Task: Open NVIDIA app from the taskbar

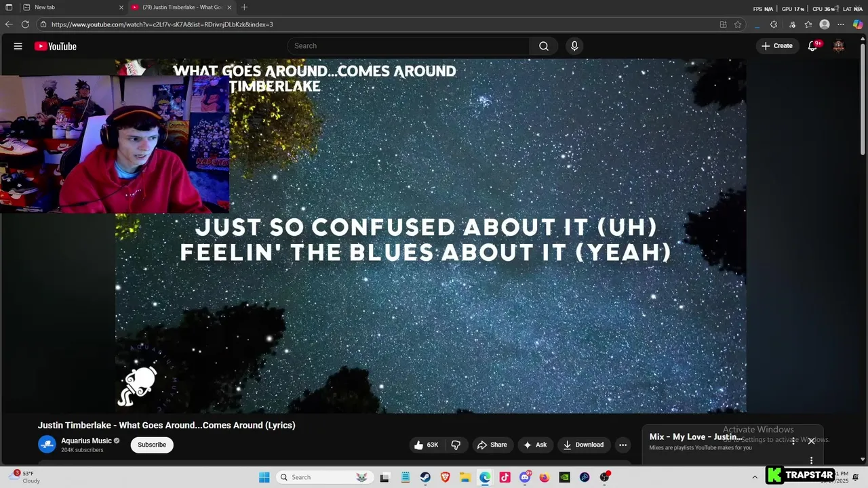Action: pyautogui.click(x=564, y=477)
